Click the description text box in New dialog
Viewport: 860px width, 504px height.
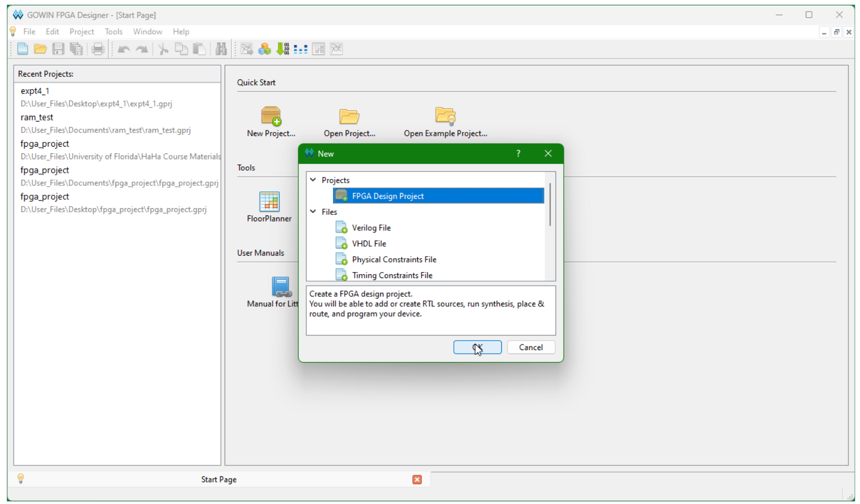tap(431, 310)
